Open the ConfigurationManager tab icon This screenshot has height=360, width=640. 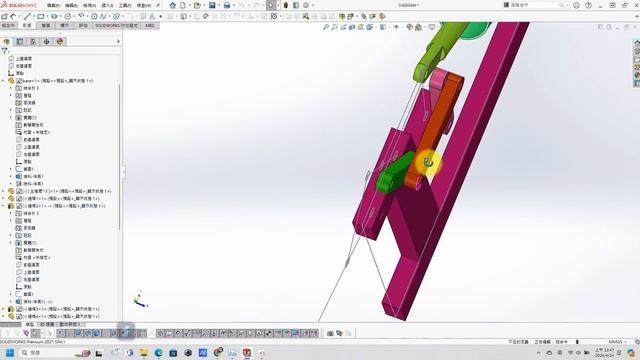[33, 42]
